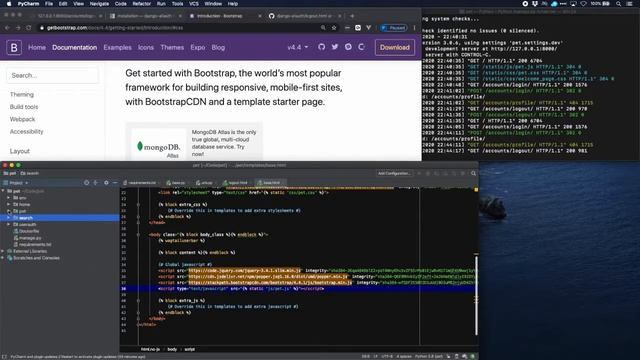Expand the home folder in project tree
640x360 pixels.
click(x=9, y=204)
